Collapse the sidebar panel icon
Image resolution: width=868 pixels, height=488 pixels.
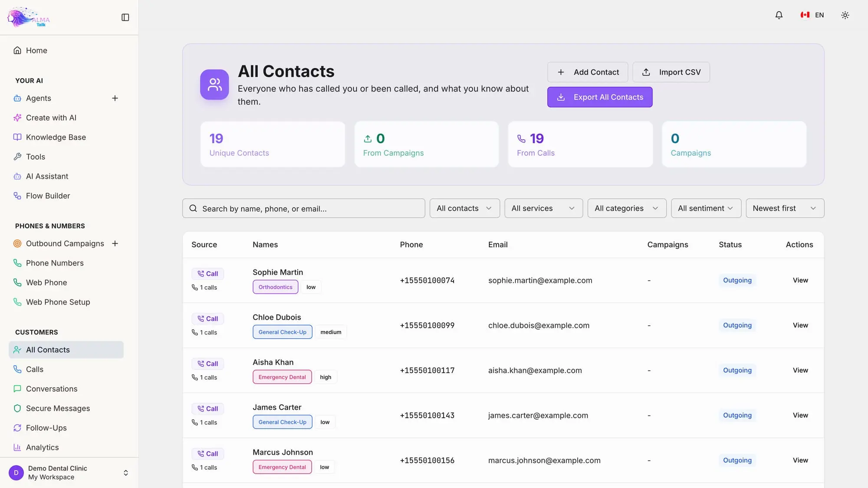[x=125, y=17]
